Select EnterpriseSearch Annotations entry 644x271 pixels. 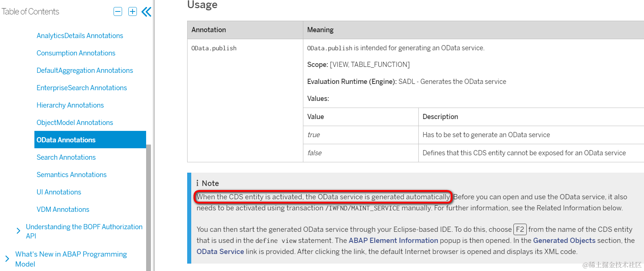(x=82, y=88)
